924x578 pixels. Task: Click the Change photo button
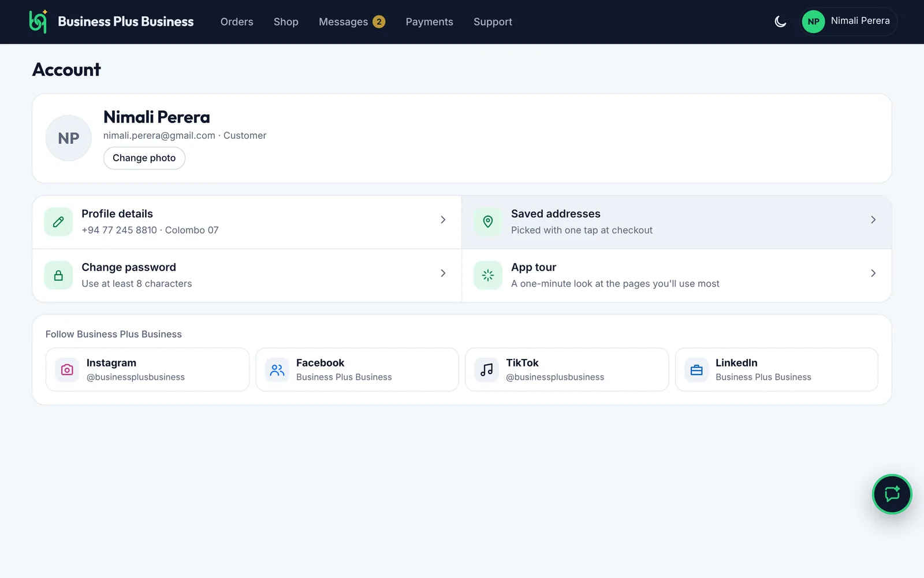pyautogui.click(x=144, y=158)
